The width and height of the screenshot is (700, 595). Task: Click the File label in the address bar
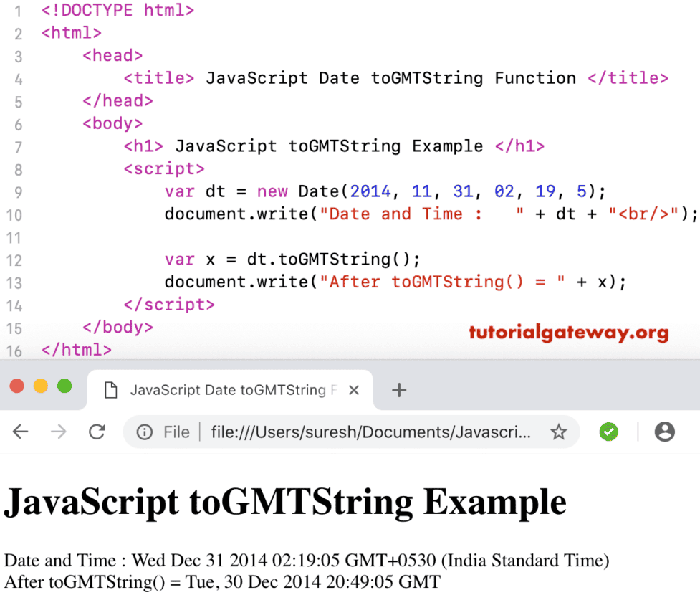pyautogui.click(x=176, y=432)
